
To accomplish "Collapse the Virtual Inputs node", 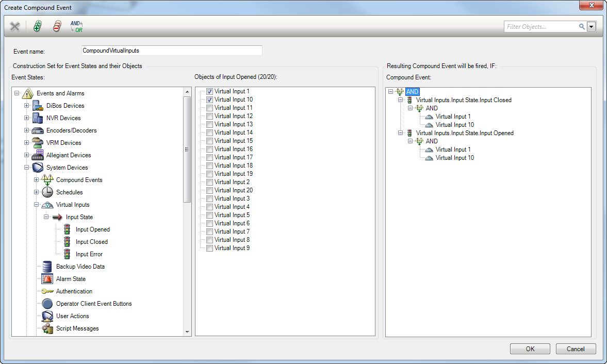I will coord(37,205).
